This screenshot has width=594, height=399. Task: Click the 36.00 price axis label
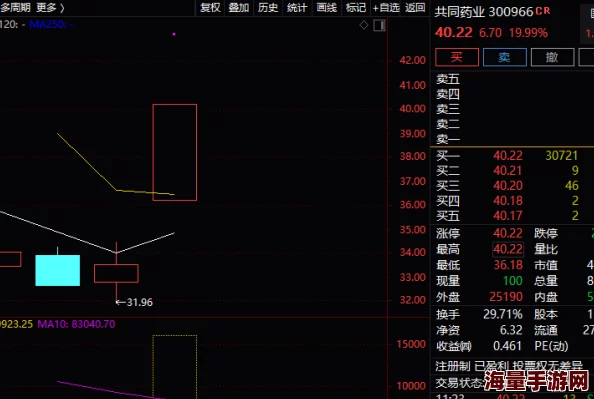point(412,205)
